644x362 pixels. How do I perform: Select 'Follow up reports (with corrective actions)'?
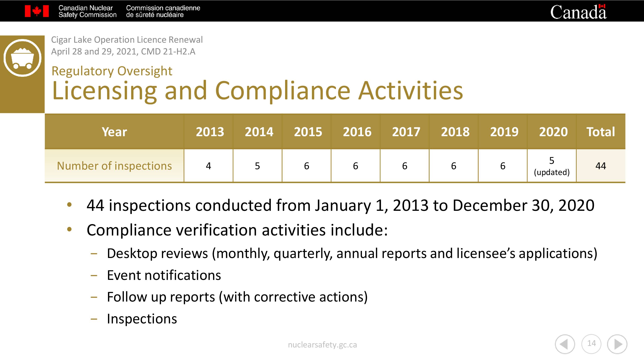point(237,297)
